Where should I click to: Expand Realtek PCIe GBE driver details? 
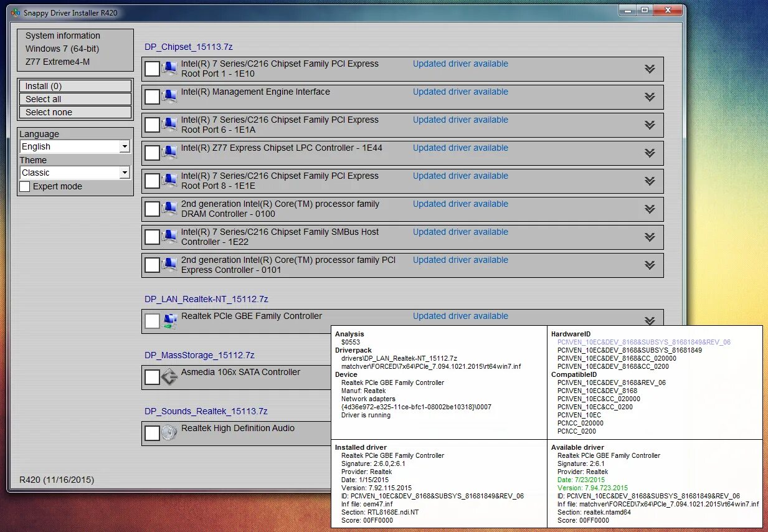(650, 320)
